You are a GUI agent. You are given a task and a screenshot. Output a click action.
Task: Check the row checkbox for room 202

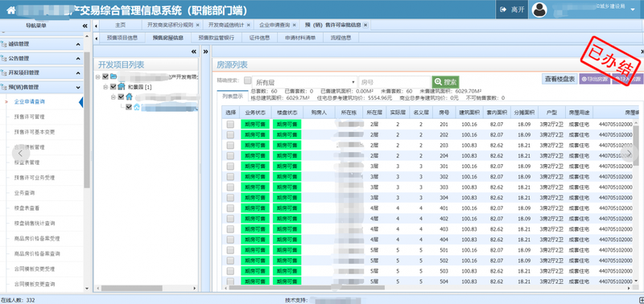pos(230,134)
